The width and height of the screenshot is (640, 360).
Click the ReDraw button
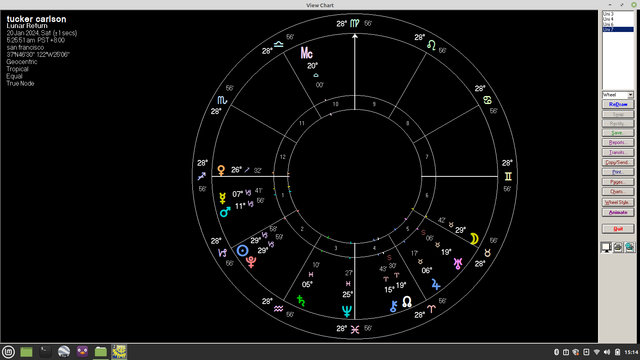click(618, 104)
